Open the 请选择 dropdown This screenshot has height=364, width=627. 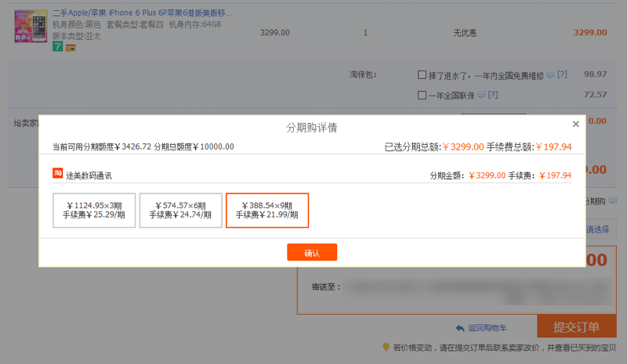pos(597,230)
